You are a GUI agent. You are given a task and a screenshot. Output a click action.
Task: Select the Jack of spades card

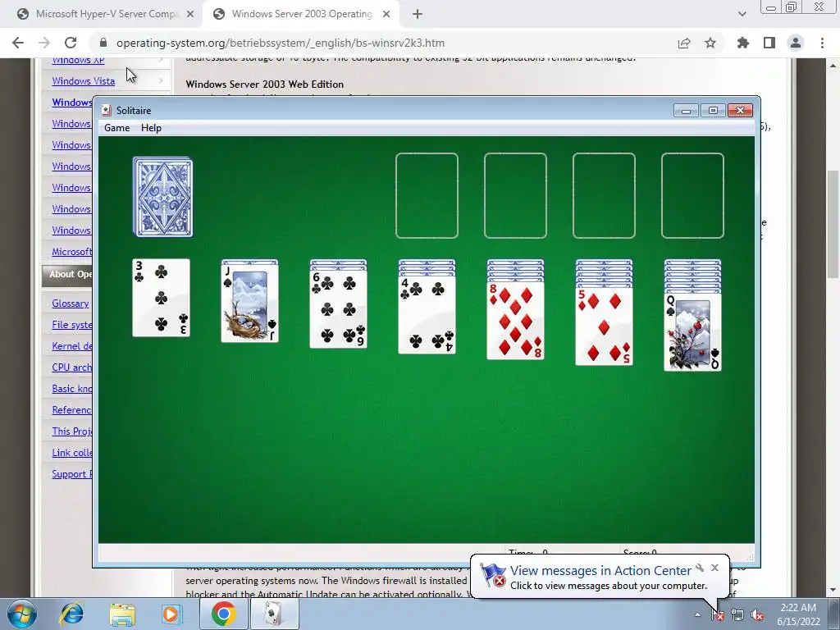click(x=249, y=304)
